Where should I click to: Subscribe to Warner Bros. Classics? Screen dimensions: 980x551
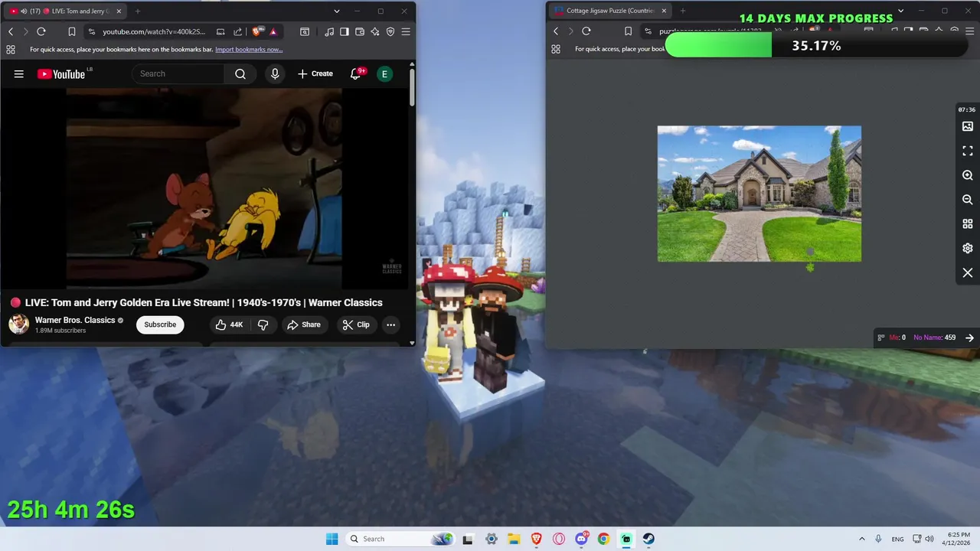(x=160, y=324)
